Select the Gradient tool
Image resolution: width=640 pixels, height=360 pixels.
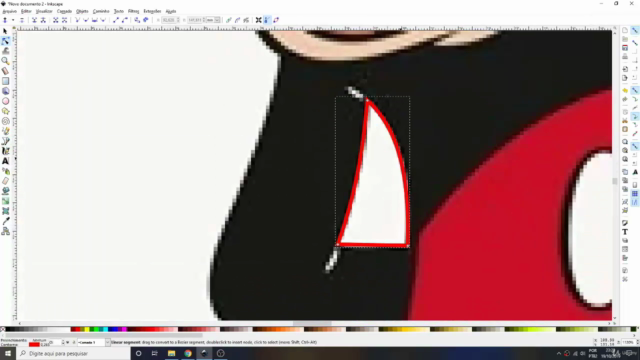pyautogui.click(x=5, y=201)
